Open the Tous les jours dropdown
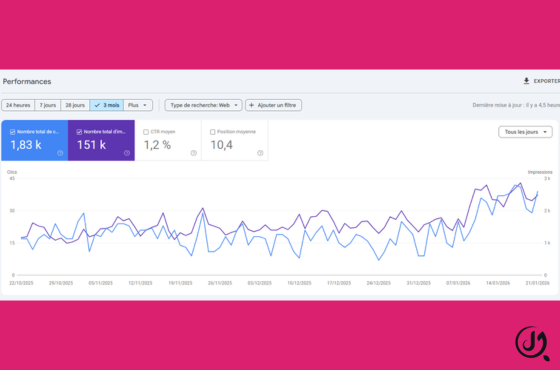560x370 pixels. 525,132
